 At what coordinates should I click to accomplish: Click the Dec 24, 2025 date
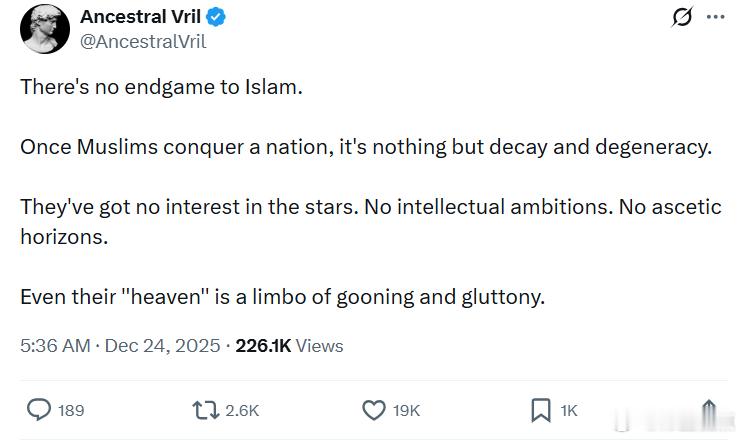161,346
